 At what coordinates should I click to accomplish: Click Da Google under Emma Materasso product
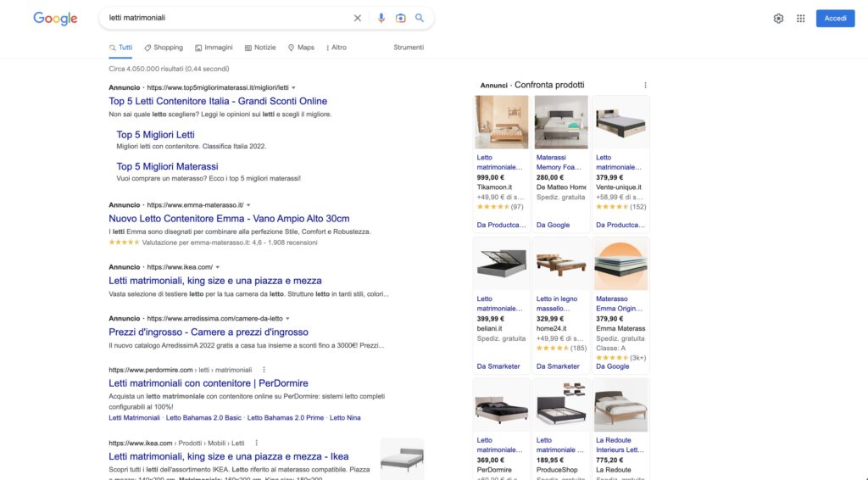click(612, 366)
